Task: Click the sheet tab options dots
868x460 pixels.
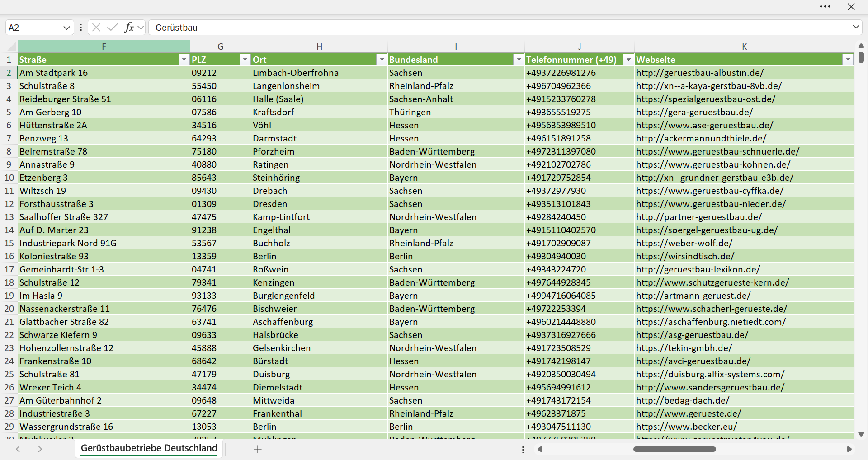Action: coord(523,450)
